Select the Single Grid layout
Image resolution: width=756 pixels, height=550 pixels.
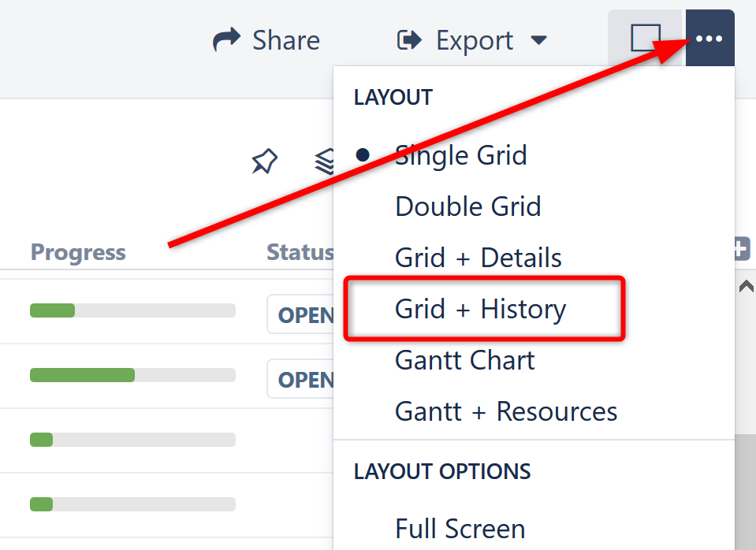pyautogui.click(x=460, y=155)
